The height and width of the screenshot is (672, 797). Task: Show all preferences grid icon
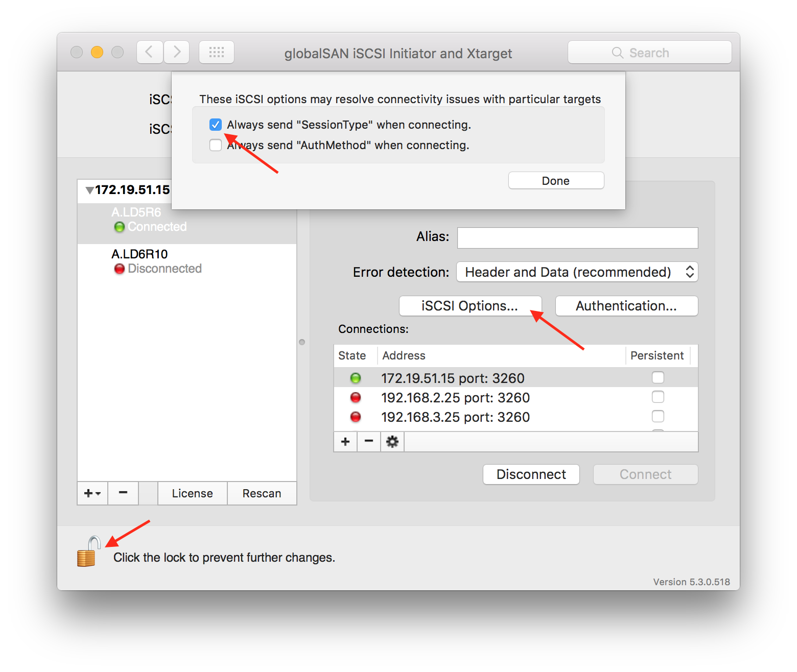coord(217,52)
